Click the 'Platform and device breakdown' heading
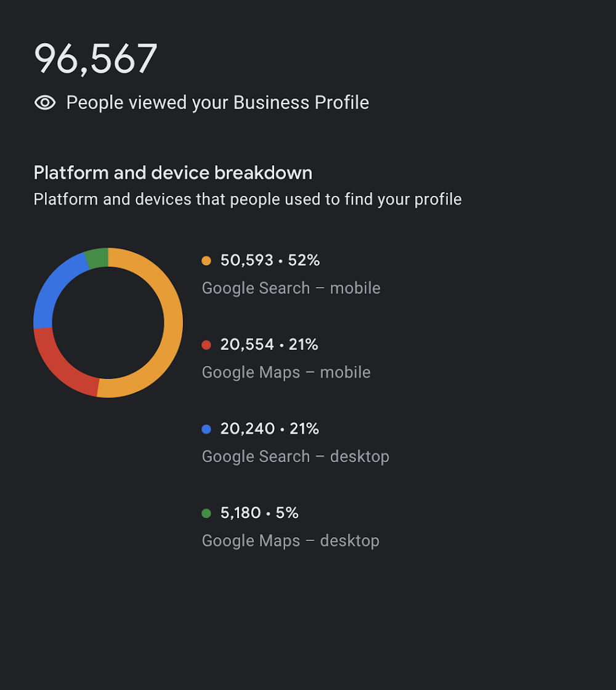This screenshot has height=690, width=616. 173,173
